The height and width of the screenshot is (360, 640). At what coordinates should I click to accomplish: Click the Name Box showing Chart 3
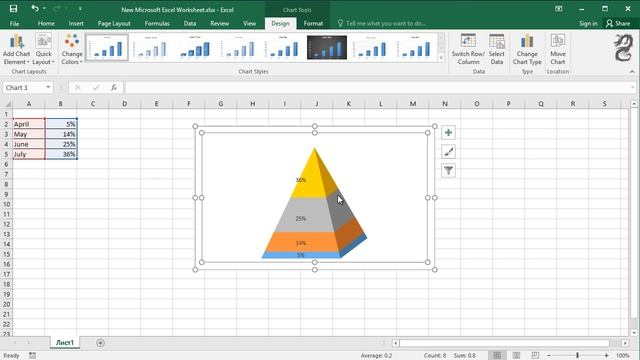tap(24, 87)
